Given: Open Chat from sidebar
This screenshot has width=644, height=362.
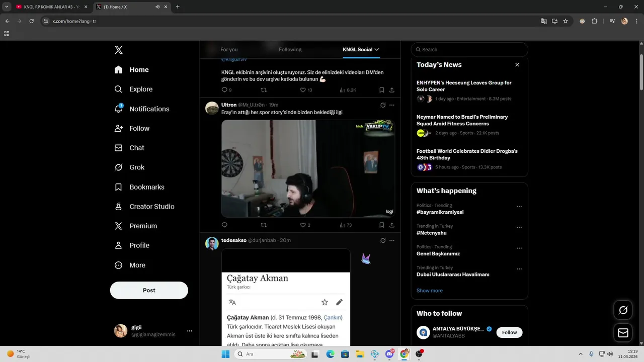Looking at the screenshot, I should (130, 148).
